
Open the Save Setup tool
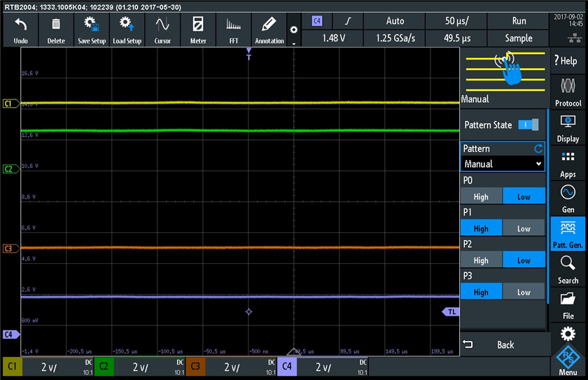click(92, 30)
